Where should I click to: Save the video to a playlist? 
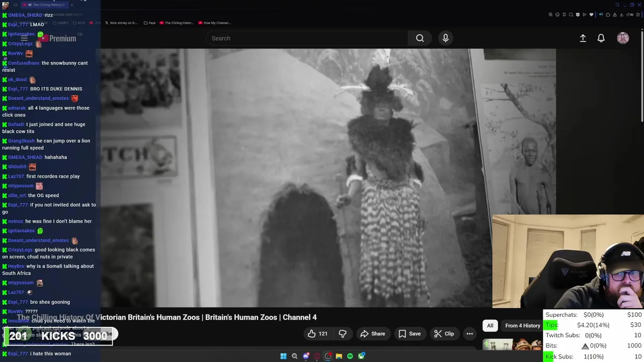(x=410, y=334)
